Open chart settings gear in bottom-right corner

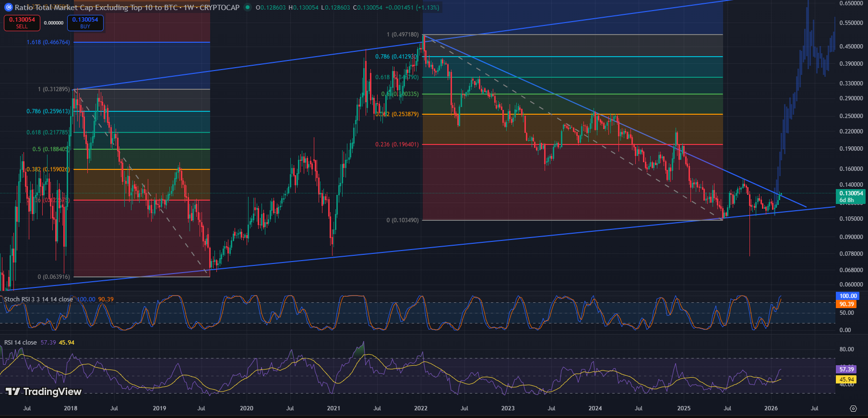click(853, 408)
